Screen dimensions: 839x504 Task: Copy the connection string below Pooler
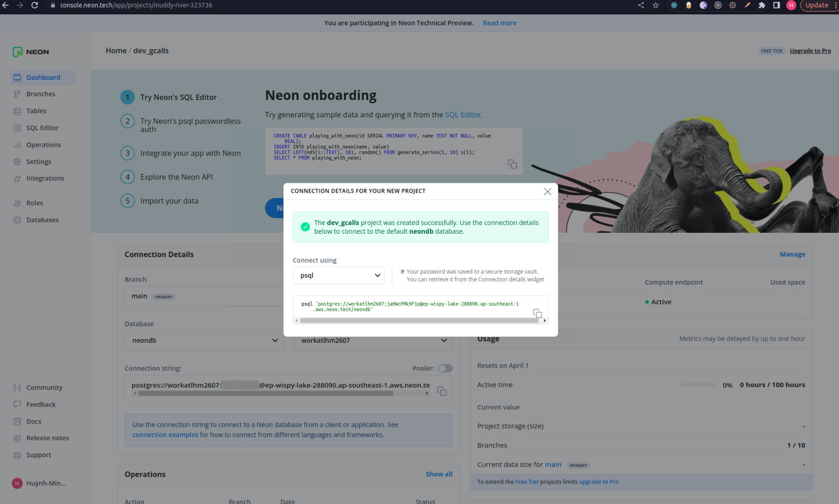(442, 391)
